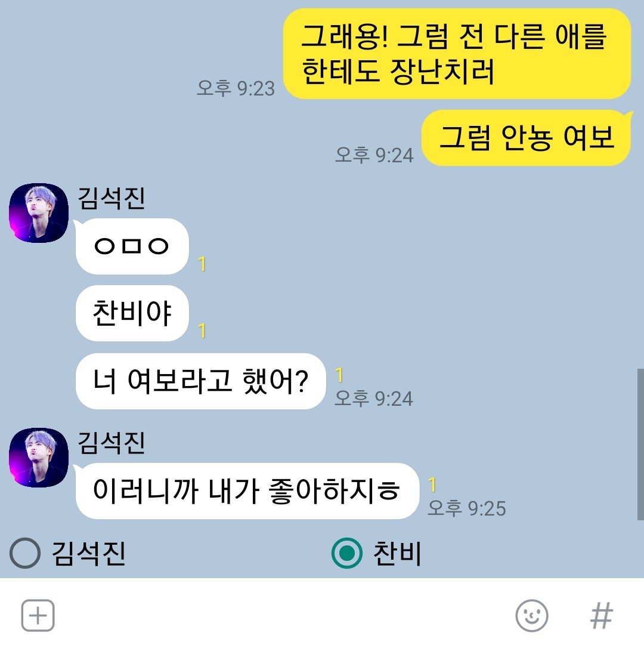The width and height of the screenshot is (644, 648).
Task: Tap the 찬비야 message bubble
Action: click(x=132, y=313)
